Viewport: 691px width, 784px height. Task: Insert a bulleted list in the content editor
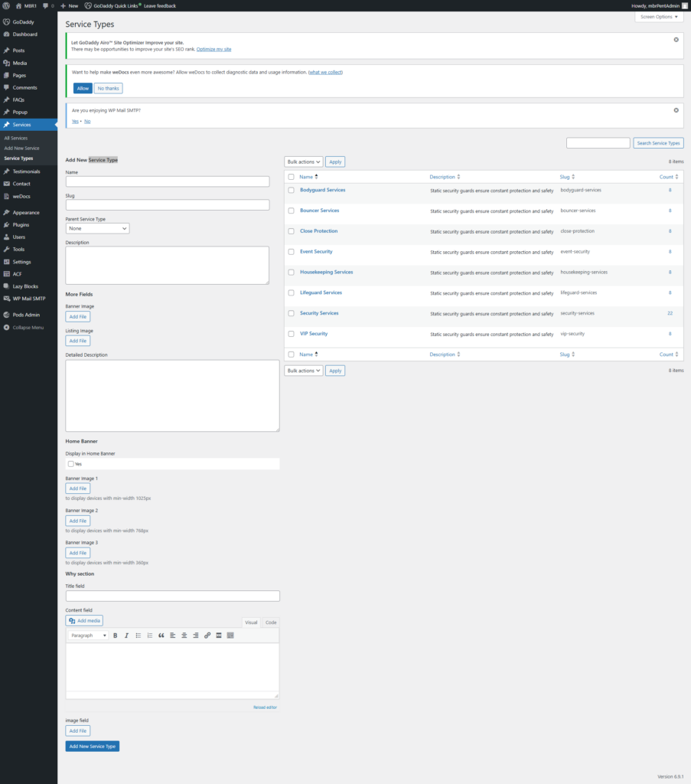tap(139, 635)
